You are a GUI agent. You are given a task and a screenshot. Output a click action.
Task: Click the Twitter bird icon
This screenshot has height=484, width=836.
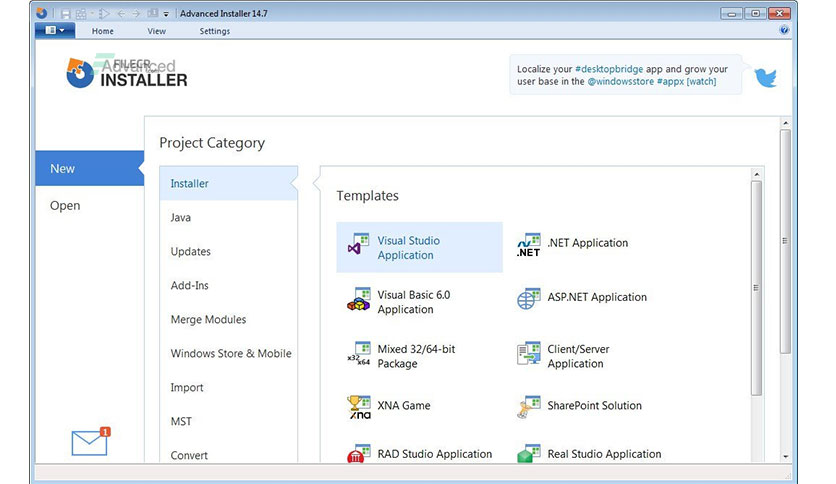(x=765, y=78)
